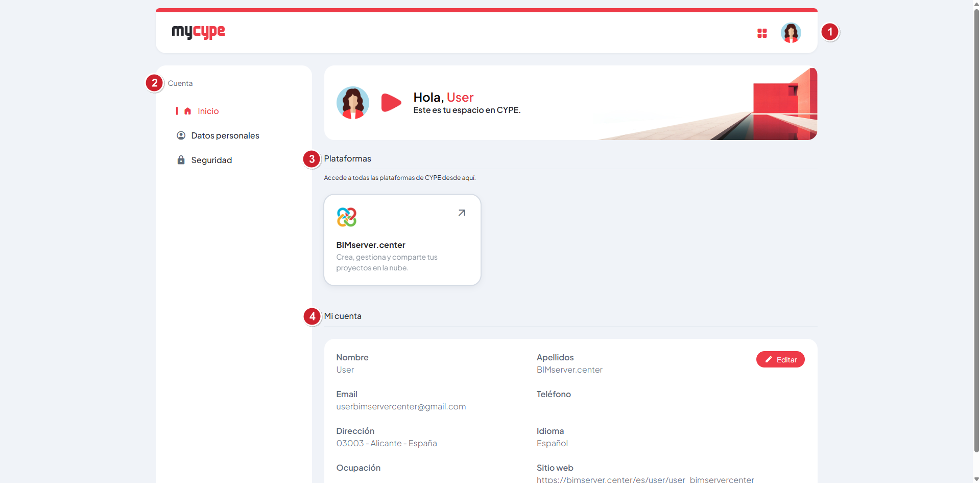980x483 pixels.
Task: Click the Cuenta sidebar heading
Action: click(180, 83)
